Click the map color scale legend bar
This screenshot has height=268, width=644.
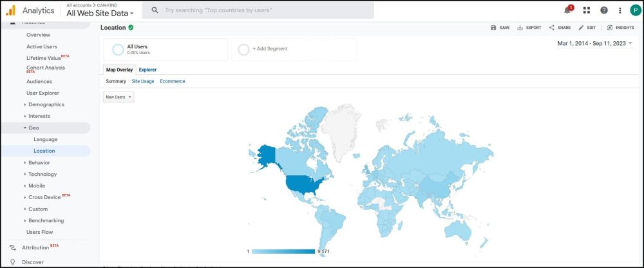click(283, 251)
